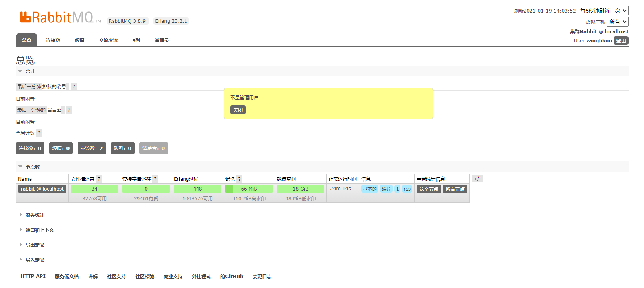The height and width of the screenshot is (288, 644).
Task: Click the 登出 logout button
Action: pyautogui.click(x=621, y=41)
